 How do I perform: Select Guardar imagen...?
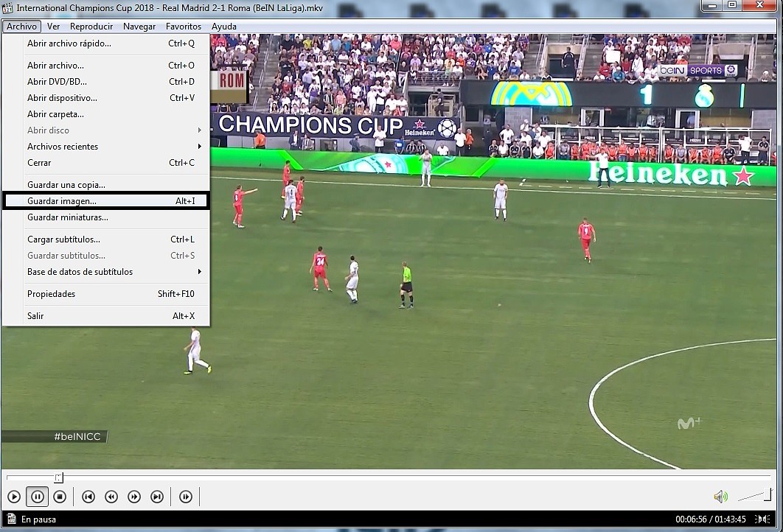coord(106,200)
